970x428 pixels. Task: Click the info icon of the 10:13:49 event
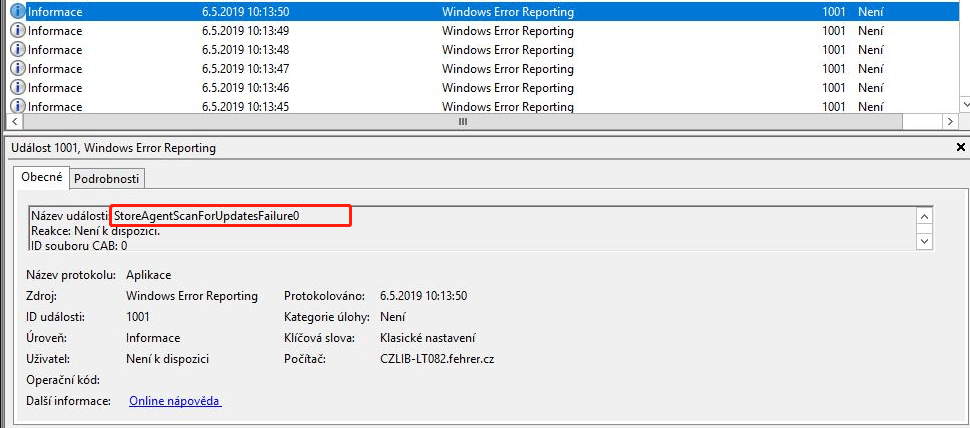[17, 31]
